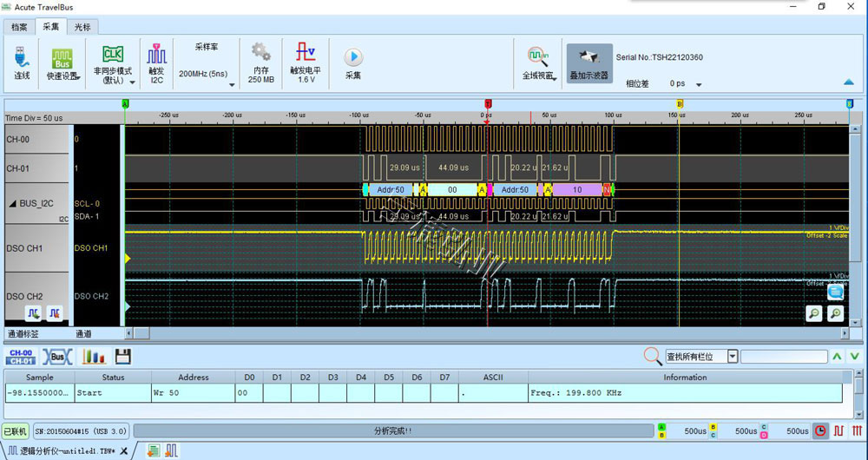Select the report row starting -98.1550000
The width and height of the screenshot is (868, 460).
point(424,393)
